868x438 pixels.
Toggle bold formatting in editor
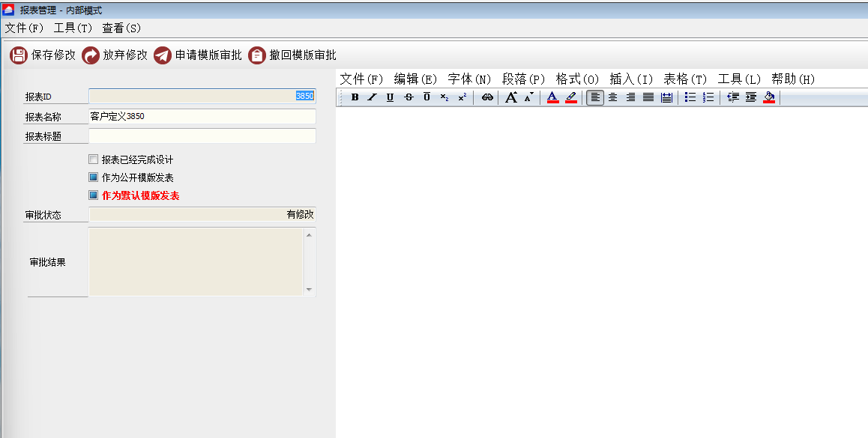[x=355, y=97]
